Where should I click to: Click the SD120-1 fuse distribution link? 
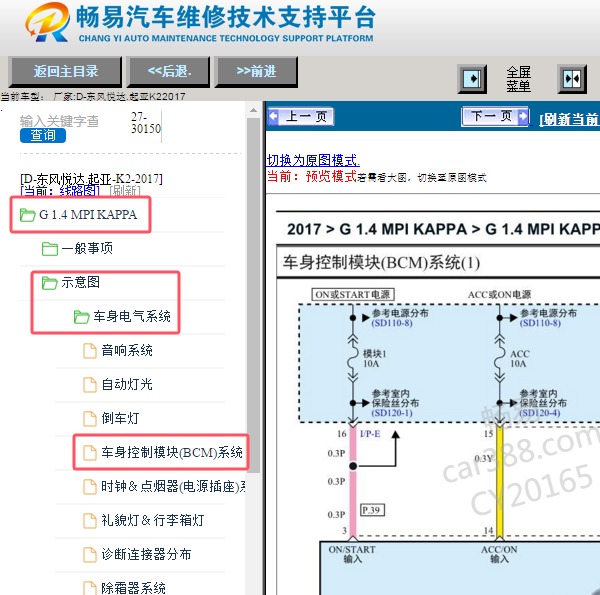pos(391,413)
